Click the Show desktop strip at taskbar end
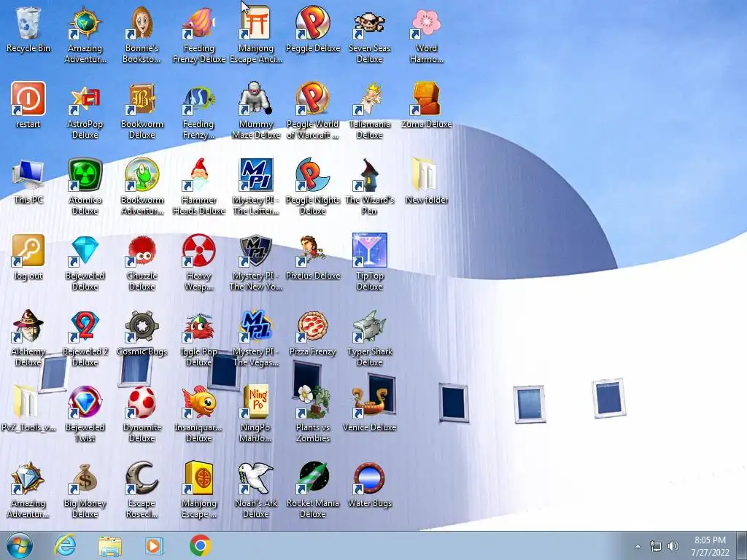Viewport: 747px width, 560px height. pyautogui.click(x=742, y=545)
